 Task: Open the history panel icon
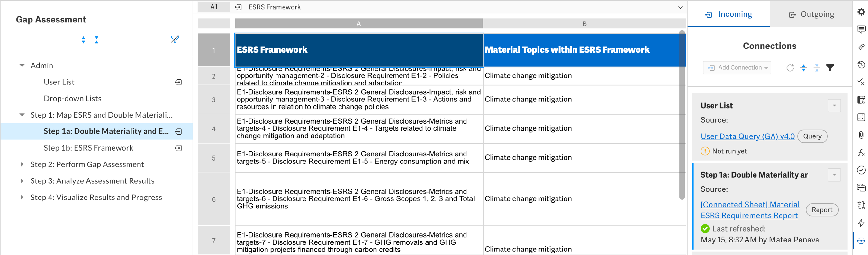[x=861, y=65]
